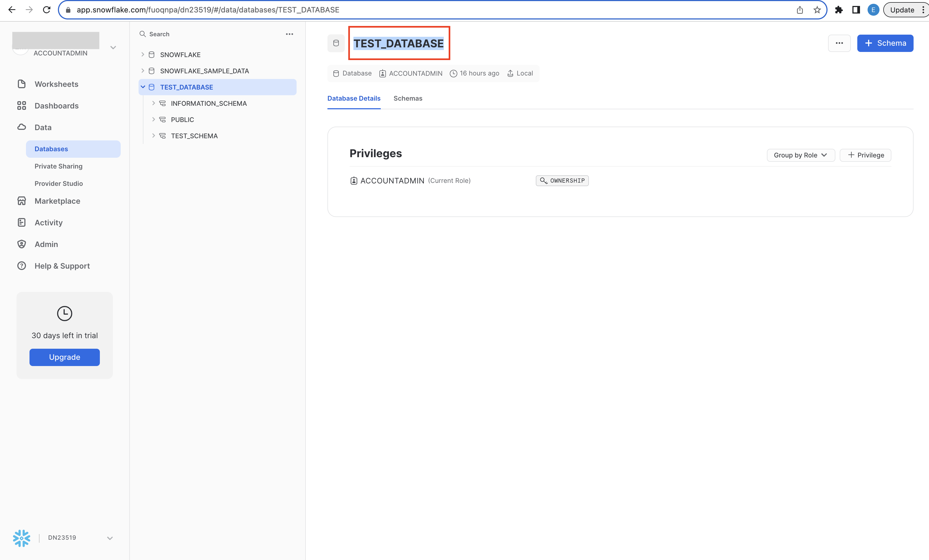Expand INFORMATION_SCHEMA schema

pyautogui.click(x=153, y=103)
